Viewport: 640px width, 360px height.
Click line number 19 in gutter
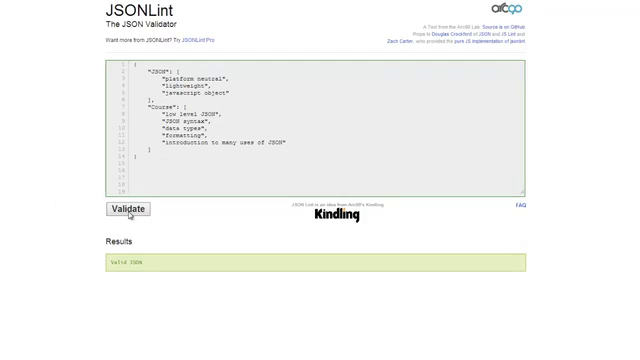(122, 191)
